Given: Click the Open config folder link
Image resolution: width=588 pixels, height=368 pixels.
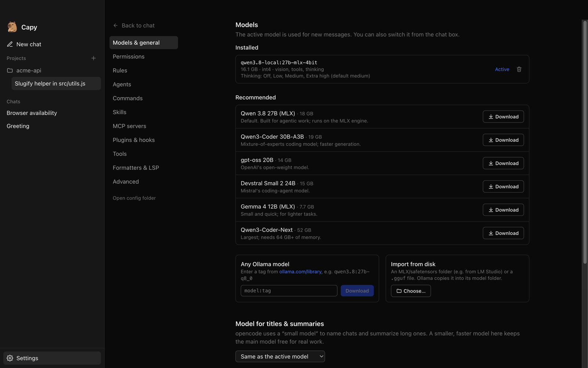Looking at the screenshot, I should click(134, 198).
